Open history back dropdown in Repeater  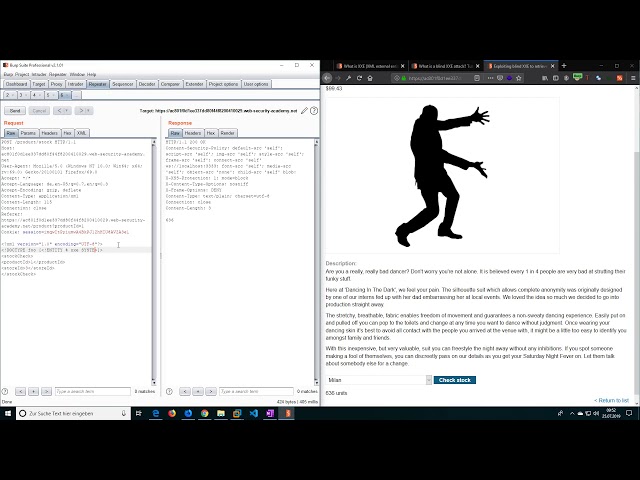click(62, 111)
